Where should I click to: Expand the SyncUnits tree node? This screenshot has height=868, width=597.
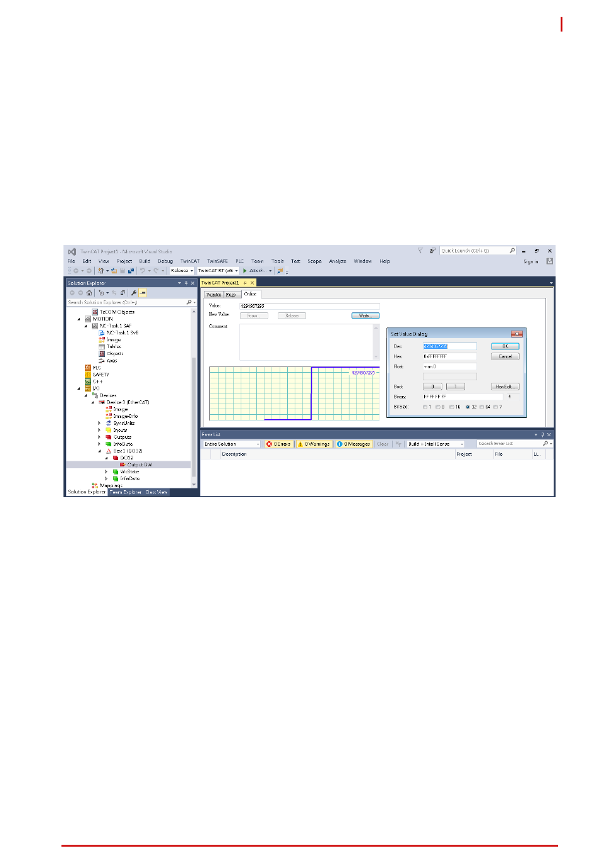point(99,423)
